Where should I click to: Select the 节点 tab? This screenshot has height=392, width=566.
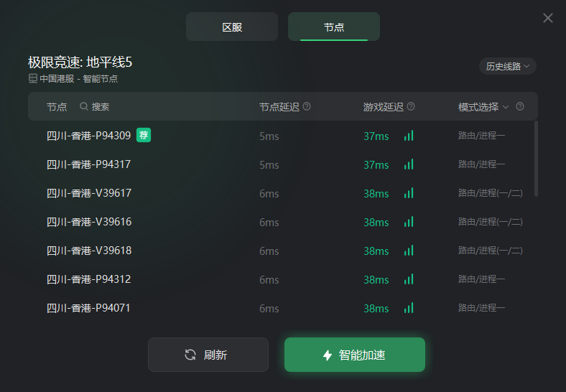[334, 27]
